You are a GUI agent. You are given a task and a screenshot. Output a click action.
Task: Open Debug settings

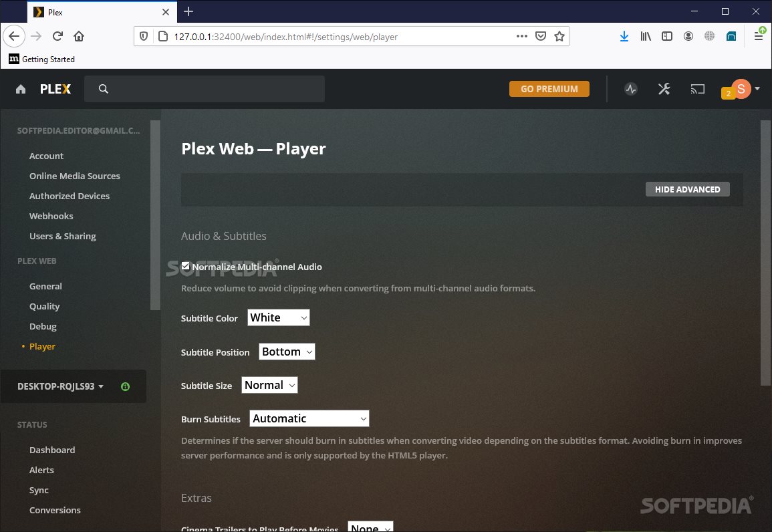[43, 327]
